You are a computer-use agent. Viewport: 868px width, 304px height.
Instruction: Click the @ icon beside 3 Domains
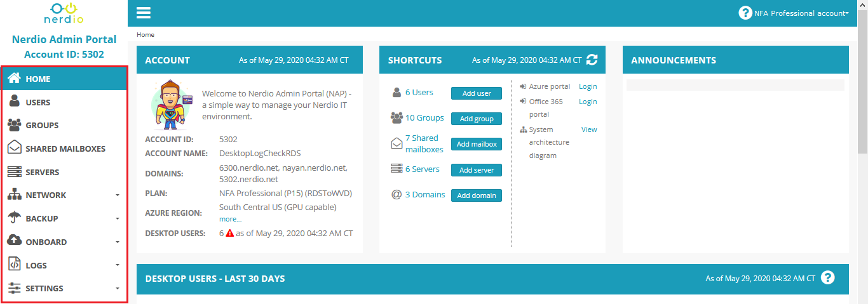tap(397, 195)
